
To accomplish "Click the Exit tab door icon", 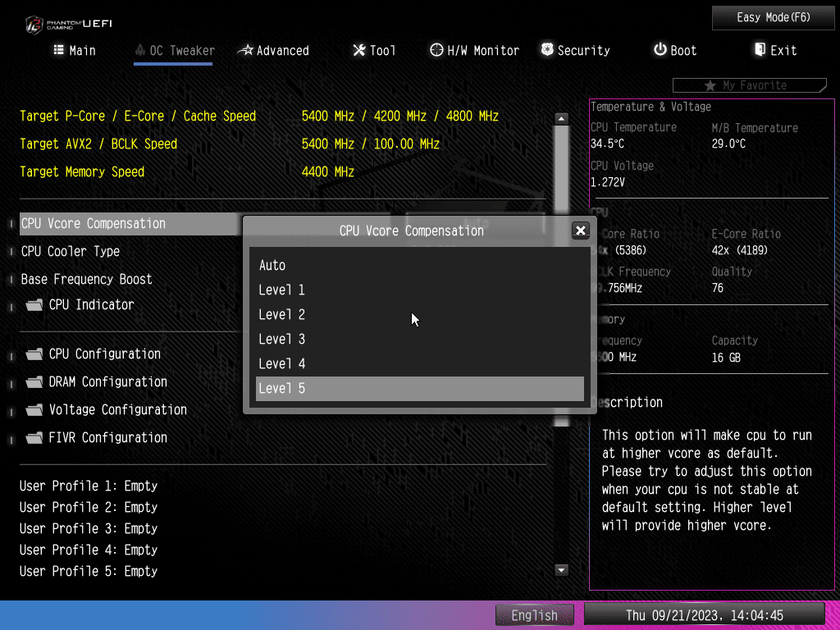I will point(760,50).
